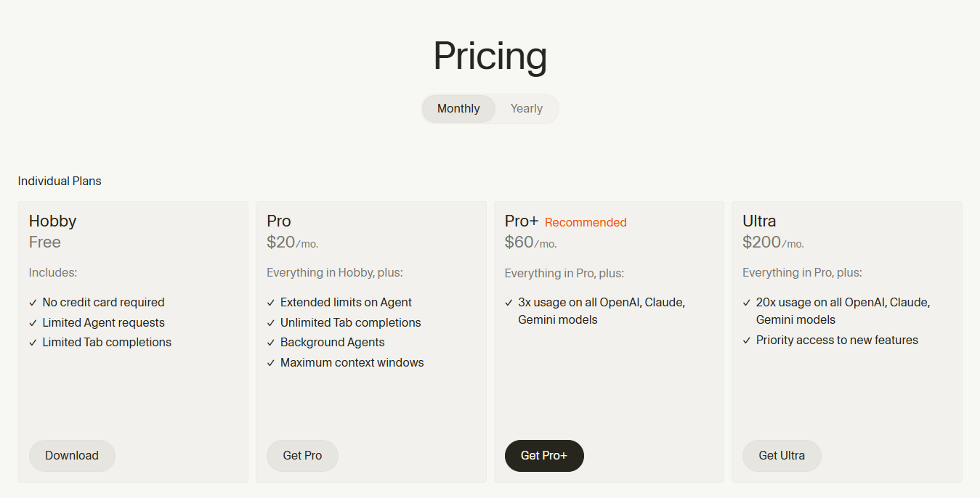Click the dark Get Pro+ button
Viewport: 980px width, 498px height.
pyautogui.click(x=543, y=456)
